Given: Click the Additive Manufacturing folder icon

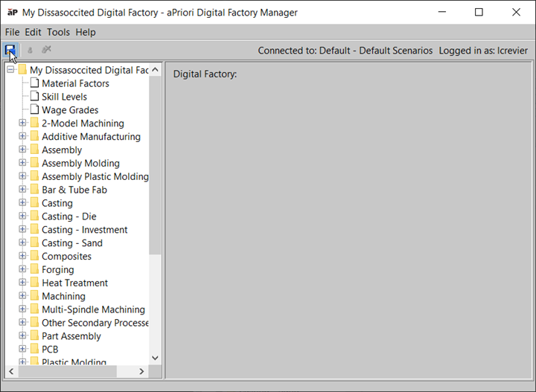Looking at the screenshot, I should 34,136.
